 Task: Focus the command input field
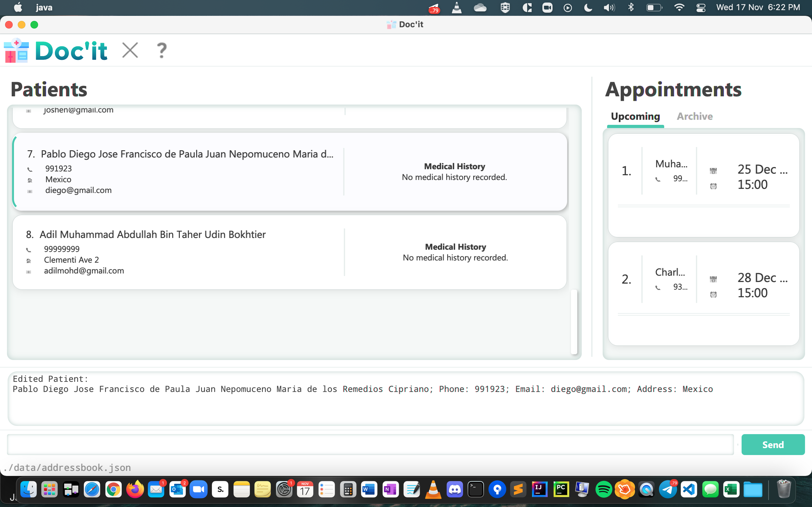click(370, 445)
